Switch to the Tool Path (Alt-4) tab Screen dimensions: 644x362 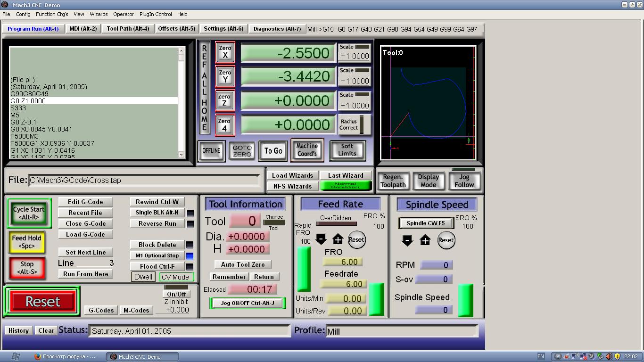click(128, 29)
